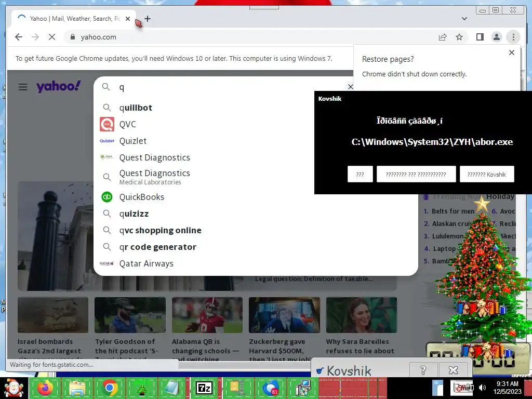The width and height of the screenshot is (532, 399).
Task: Open Thunderbird mail from the taskbar
Action: coord(270,388)
